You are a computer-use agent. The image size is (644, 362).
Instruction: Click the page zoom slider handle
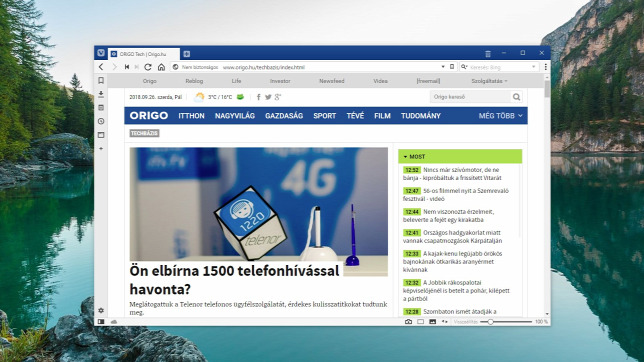coord(490,322)
